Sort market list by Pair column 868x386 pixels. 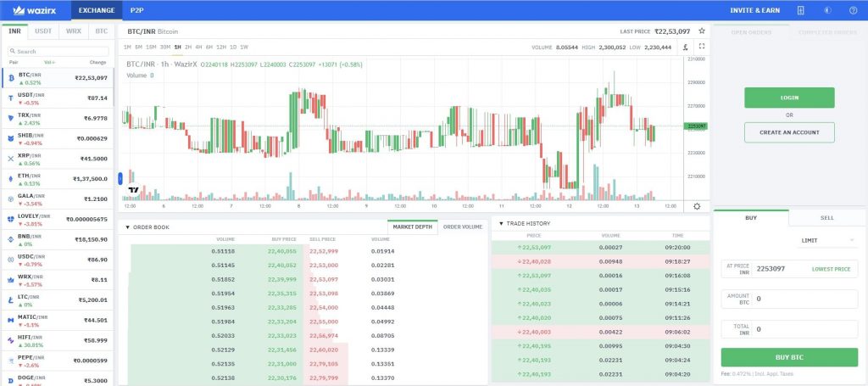click(x=14, y=63)
